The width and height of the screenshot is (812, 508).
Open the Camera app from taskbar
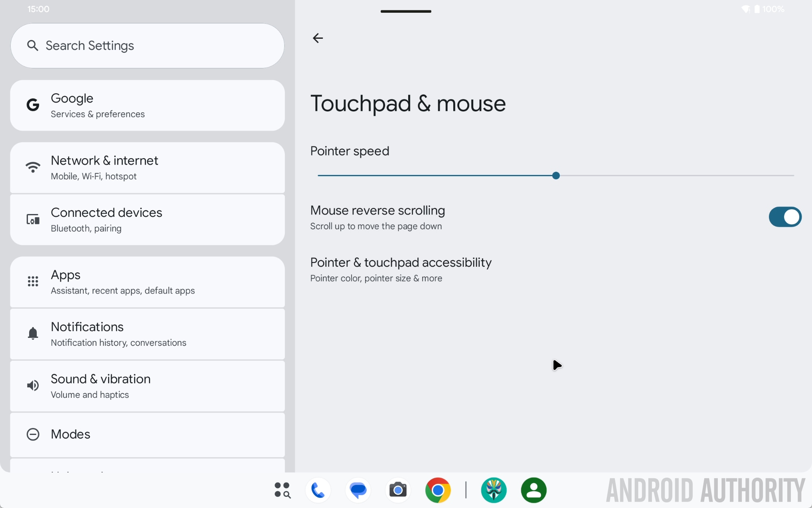point(398,490)
